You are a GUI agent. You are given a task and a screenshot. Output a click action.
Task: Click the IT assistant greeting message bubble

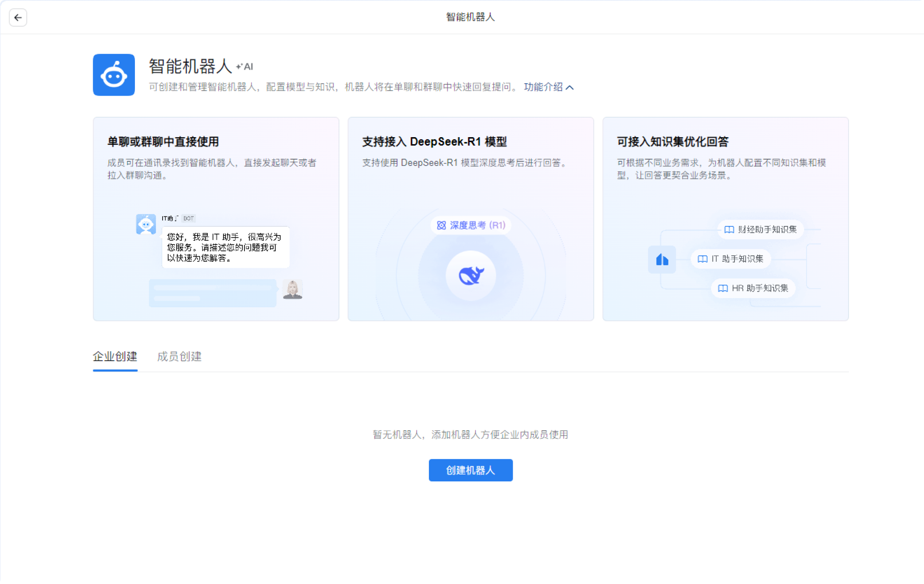[225, 247]
